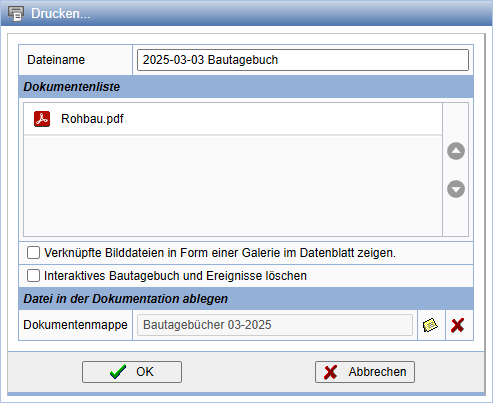Select the Rohbau.pdf entry in the list
This screenshot has height=403, width=493.
[233, 119]
